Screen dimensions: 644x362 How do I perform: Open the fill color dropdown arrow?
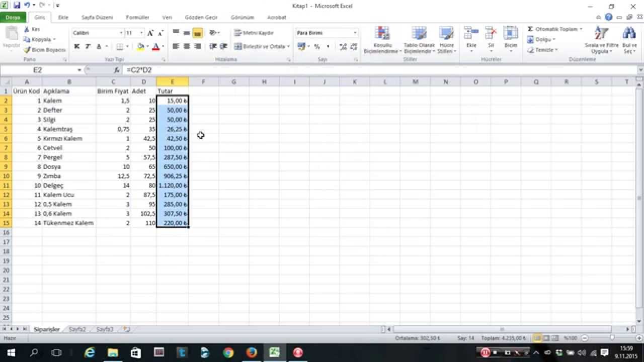[x=147, y=46]
